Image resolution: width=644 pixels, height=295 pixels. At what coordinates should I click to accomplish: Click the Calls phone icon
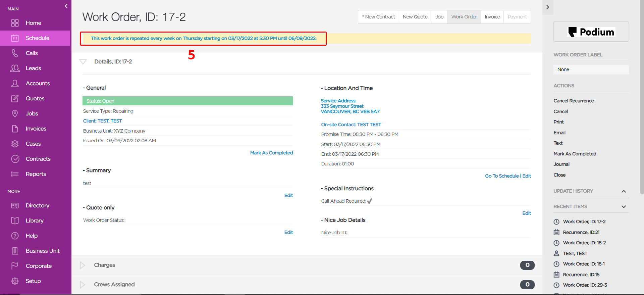point(15,53)
